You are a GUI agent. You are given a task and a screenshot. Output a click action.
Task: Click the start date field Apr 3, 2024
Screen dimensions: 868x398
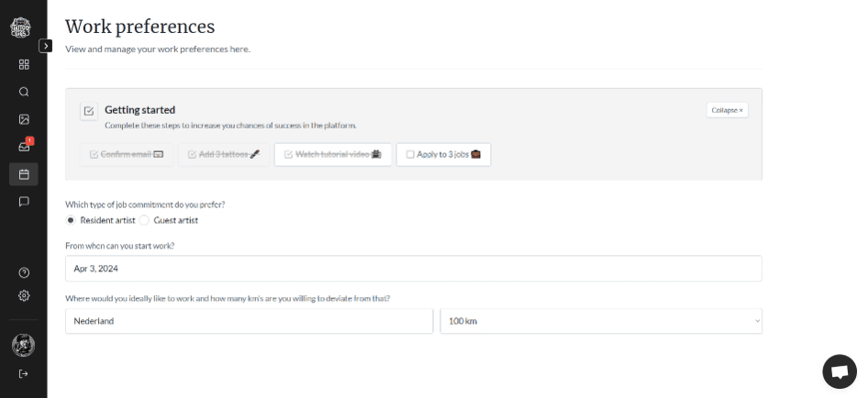414,269
